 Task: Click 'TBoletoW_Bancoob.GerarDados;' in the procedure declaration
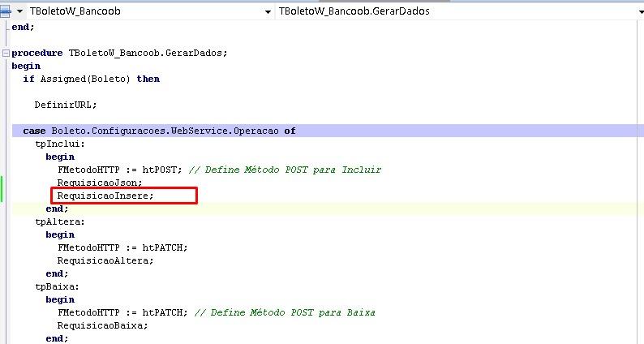point(148,53)
